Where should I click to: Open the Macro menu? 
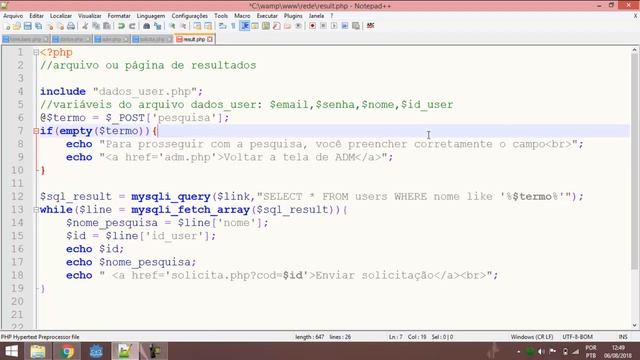point(242,16)
